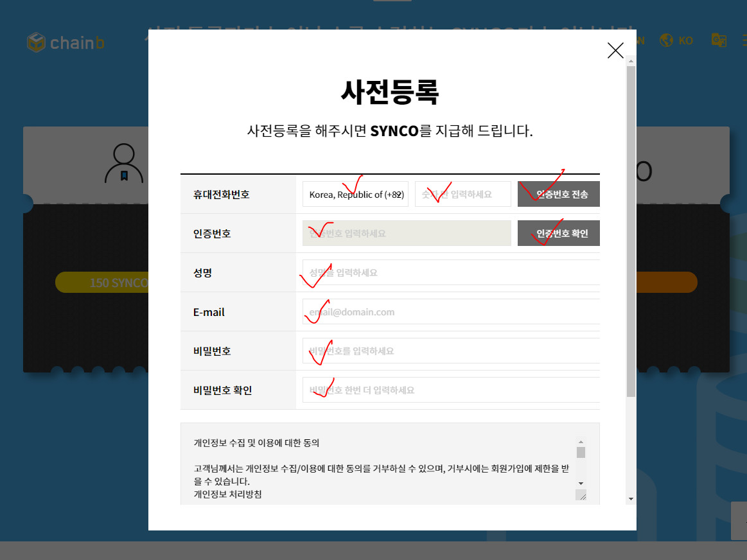
Task: Click the terms textarea scroll up arrow
Action: click(581, 442)
